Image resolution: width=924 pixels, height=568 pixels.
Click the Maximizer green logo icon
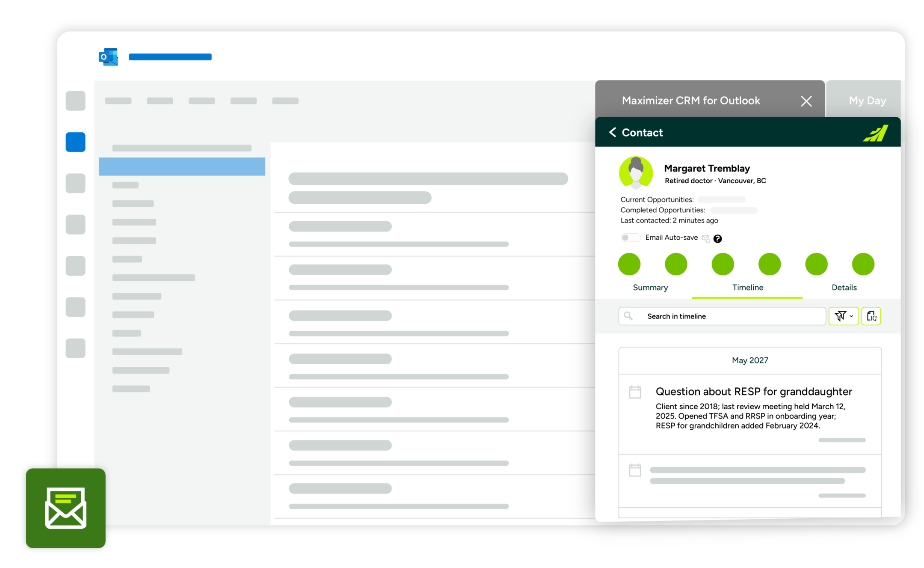(875, 133)
